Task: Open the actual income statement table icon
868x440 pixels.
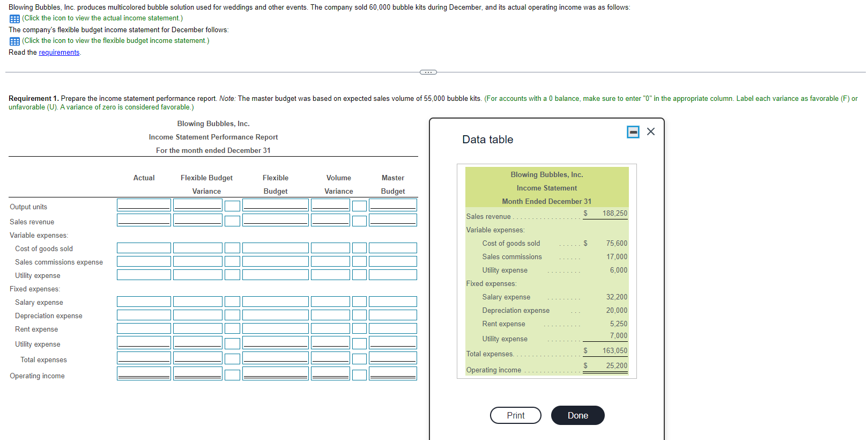Action: 14,19
